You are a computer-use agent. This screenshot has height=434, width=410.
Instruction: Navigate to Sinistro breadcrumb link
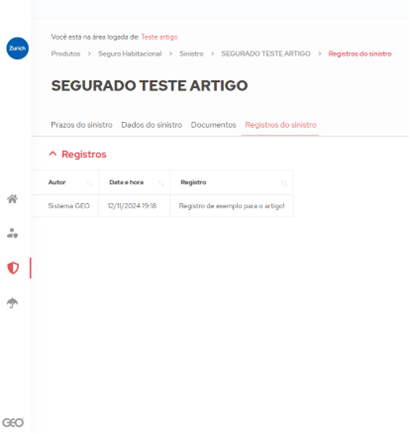tap(191, 54)
